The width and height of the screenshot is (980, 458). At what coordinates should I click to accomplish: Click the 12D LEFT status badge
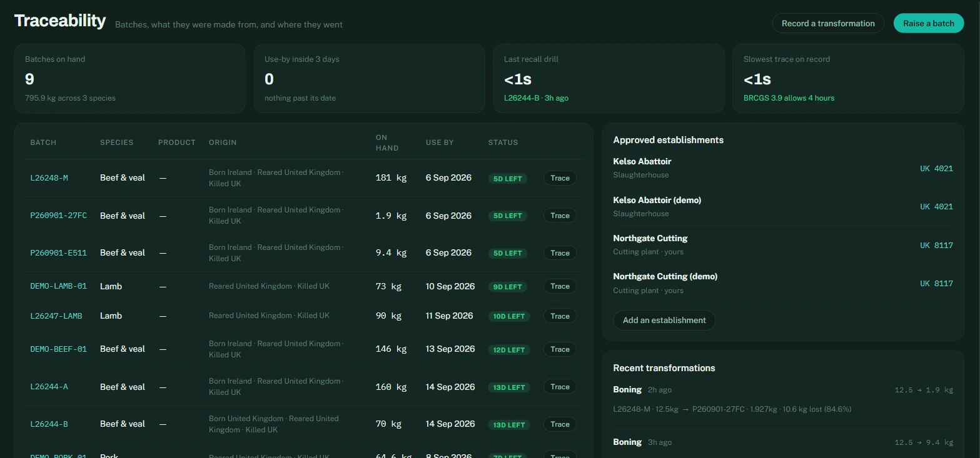click(x=509, y=350)
